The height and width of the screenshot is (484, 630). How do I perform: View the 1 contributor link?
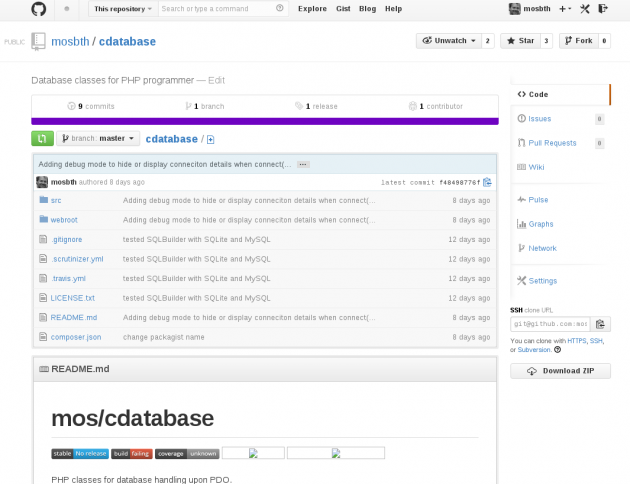coord(436,106)
